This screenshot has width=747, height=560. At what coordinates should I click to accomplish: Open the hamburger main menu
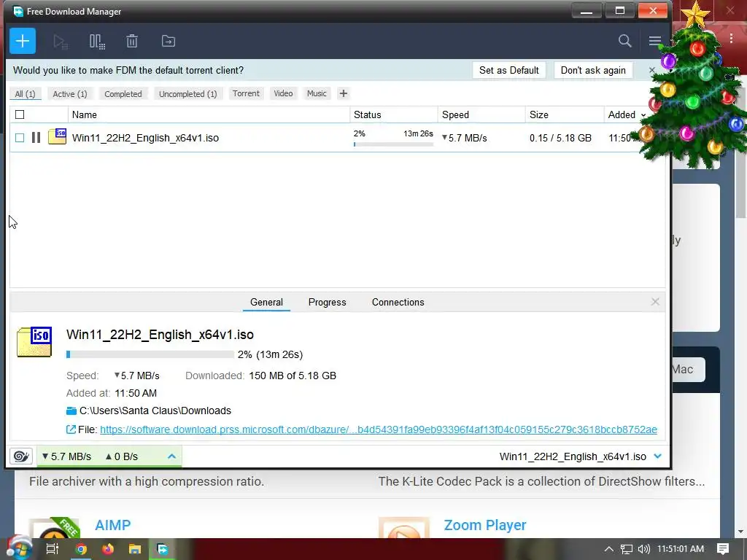[655, 41]
